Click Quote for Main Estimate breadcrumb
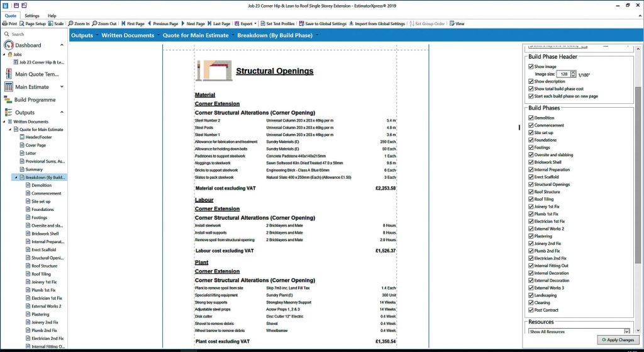 click(x=196, y=35)
